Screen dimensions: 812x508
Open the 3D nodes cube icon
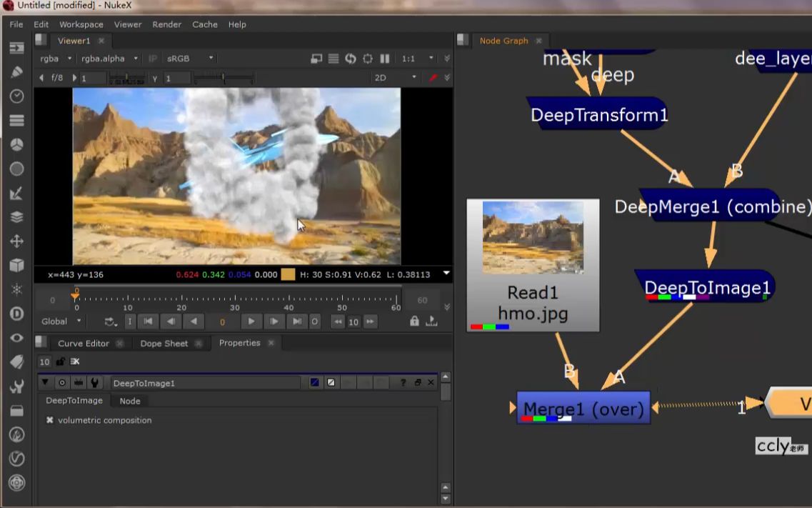(16, 265)
